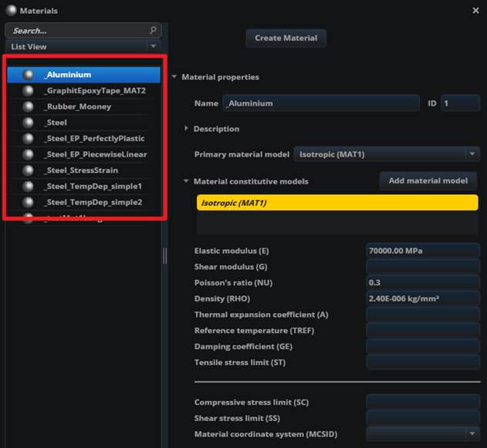Click the sphere icon beside _Steel_StressStrain
487x448 pixels.
pyautogui.click(x=29, y=170)
